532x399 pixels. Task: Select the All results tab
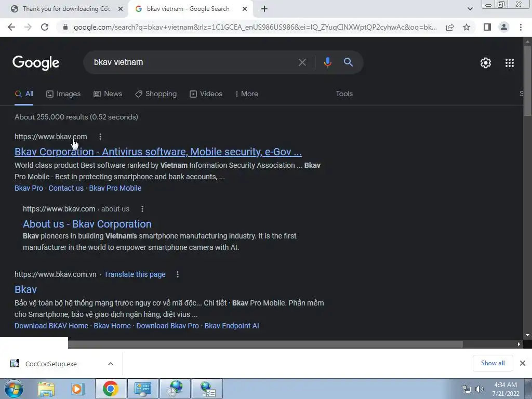tap(24, 94)
